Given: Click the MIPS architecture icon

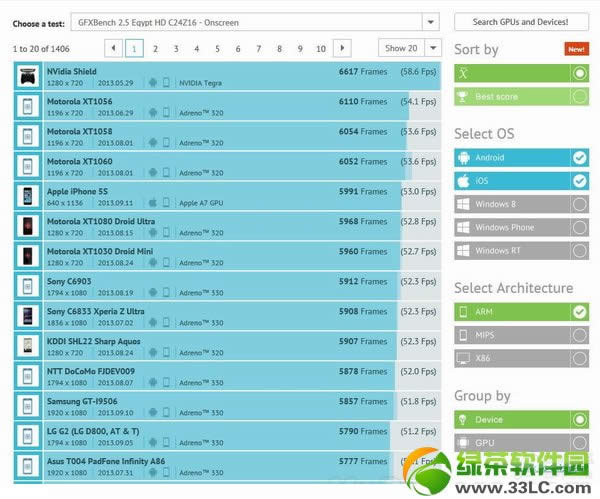Looking at the screenshot, I should tap(463, 335).
